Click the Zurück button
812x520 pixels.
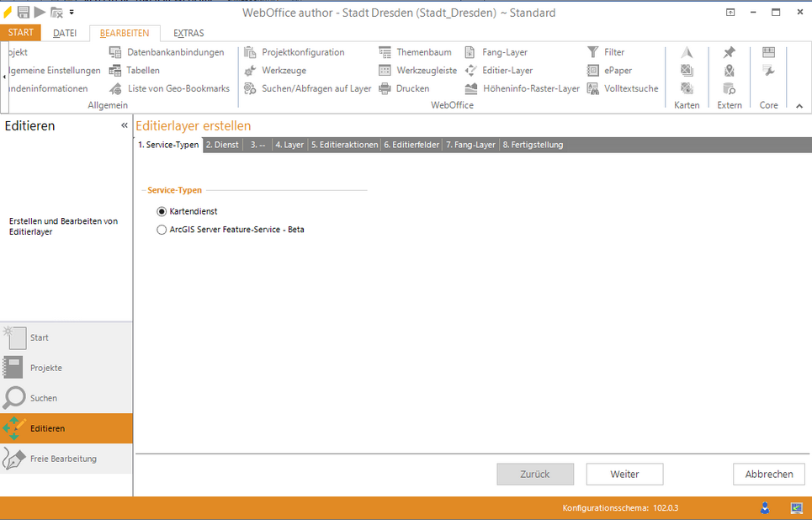535,474
